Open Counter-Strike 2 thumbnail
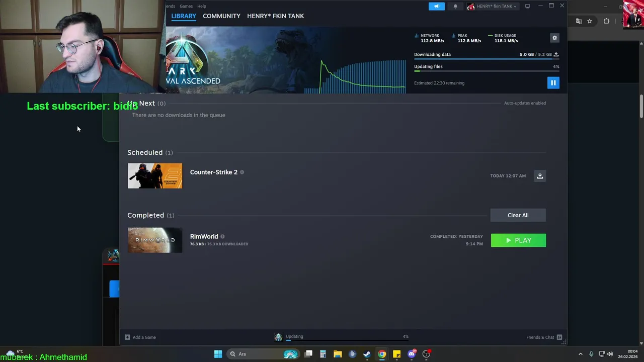 155,176
